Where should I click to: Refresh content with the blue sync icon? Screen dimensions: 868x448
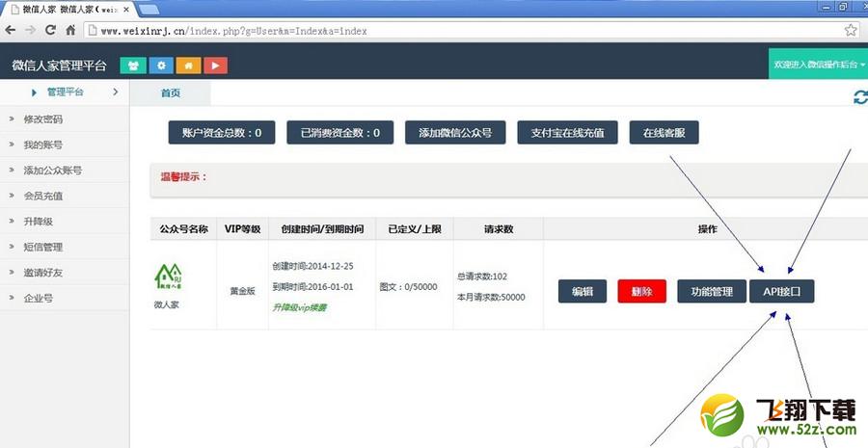point(860,97)
